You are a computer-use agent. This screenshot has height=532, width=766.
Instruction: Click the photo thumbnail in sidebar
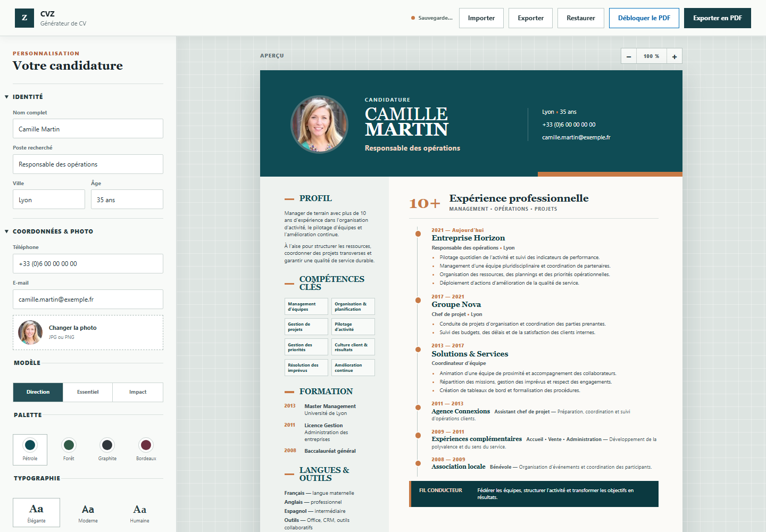click(30, 332)
